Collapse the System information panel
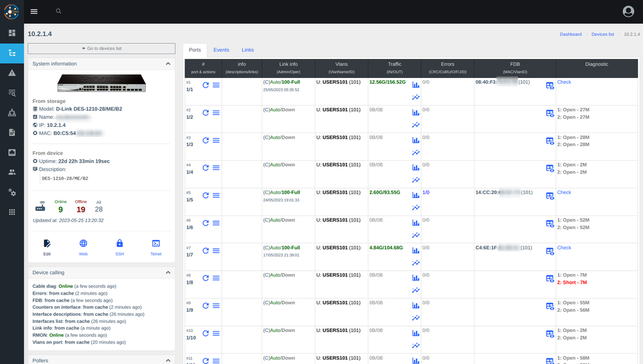 [168, 64]
